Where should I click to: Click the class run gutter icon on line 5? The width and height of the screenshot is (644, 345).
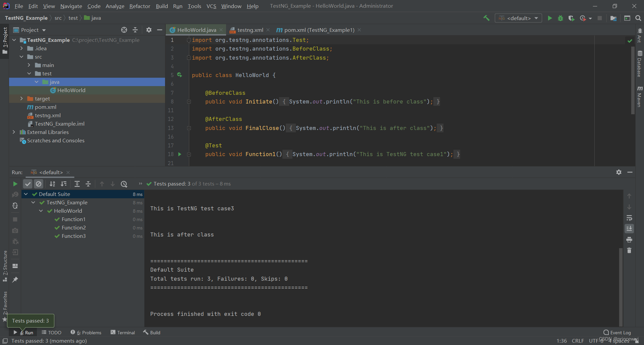180,75
